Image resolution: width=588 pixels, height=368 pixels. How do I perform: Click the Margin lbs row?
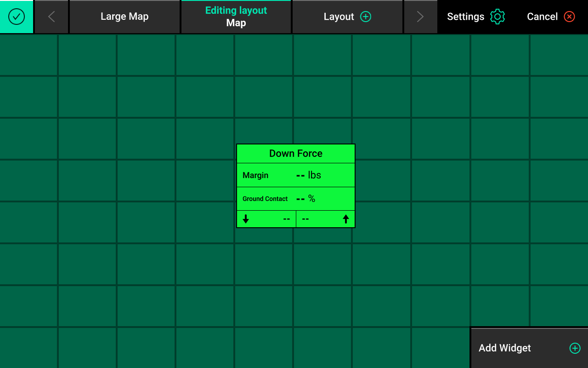296,175
